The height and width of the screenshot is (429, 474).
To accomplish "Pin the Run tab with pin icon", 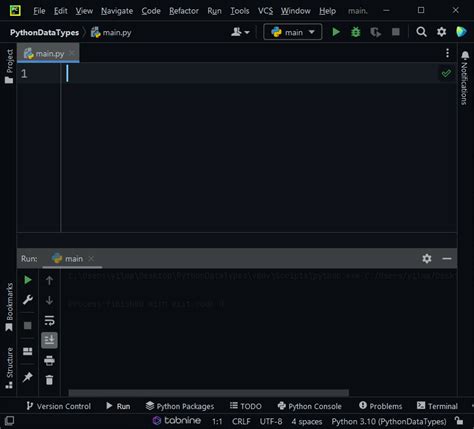I will [28, 377].
